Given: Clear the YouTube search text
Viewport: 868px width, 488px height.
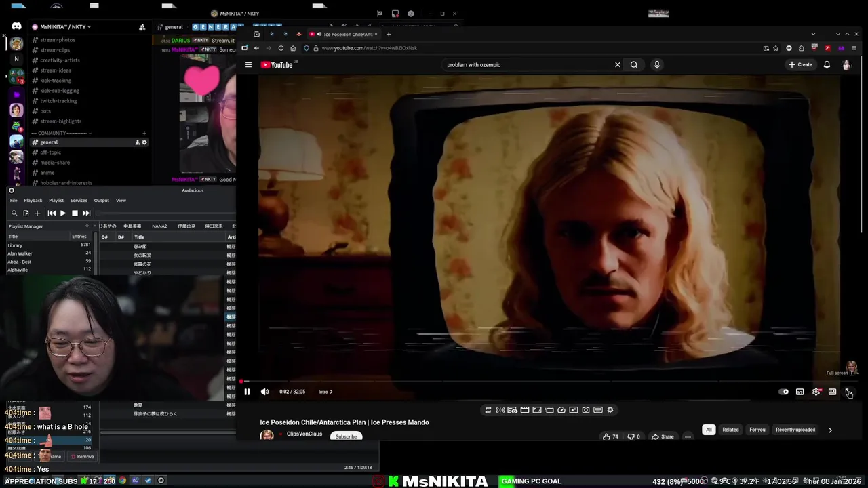Looking at the screenshot, I should (x=618, y=65).
